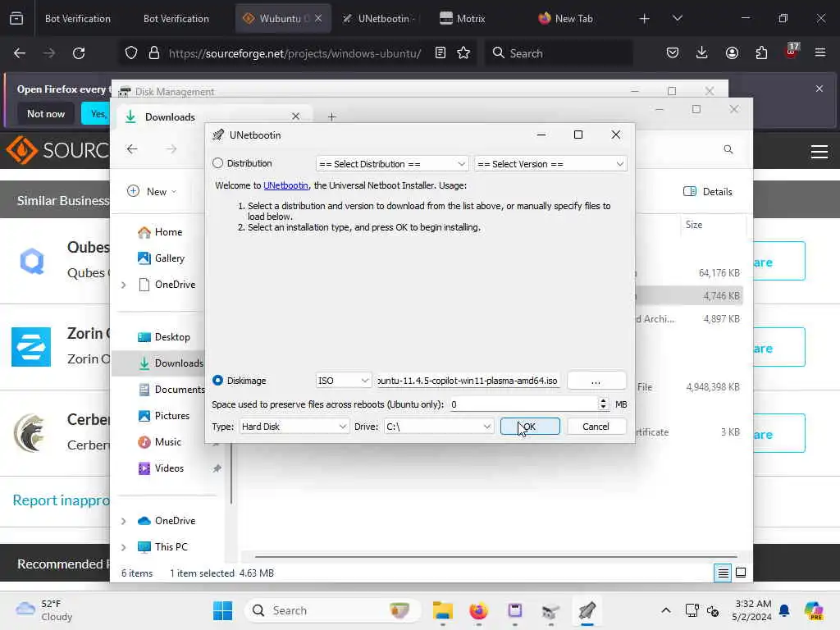Bookmark this page with the star icon
The width and height of the screenshot is (840, 630).
tap(463, 53)
